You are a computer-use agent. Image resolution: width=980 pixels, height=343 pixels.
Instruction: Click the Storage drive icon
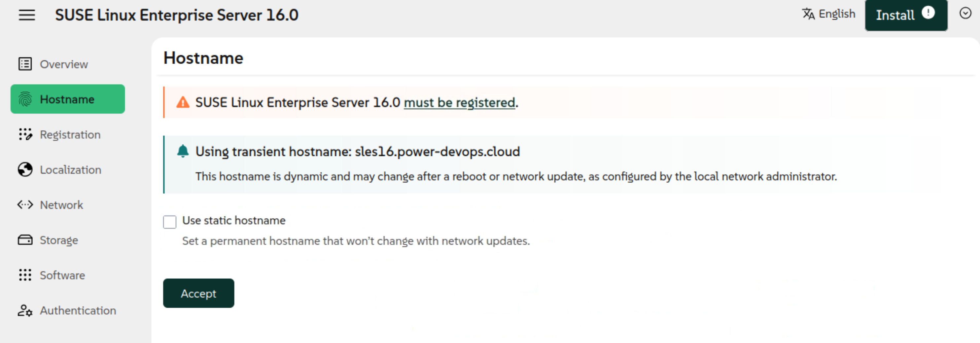point(25,240)
